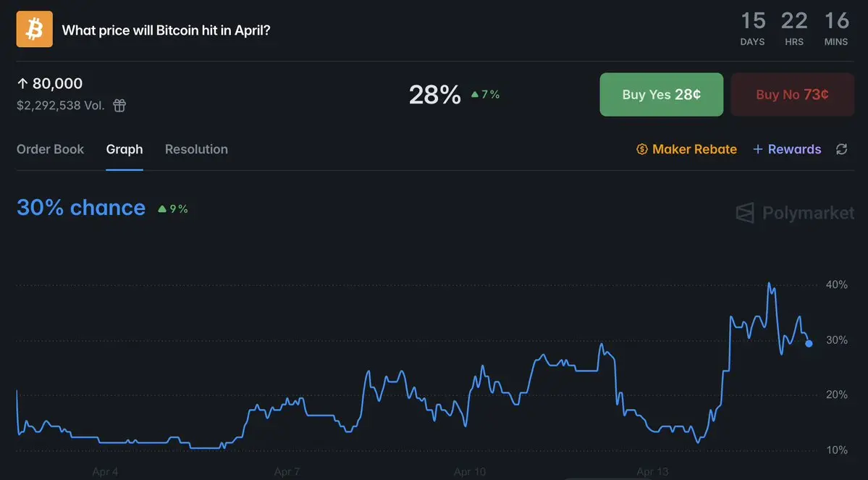The image size is (868, 480).
Task: Click the $2,292,538 Vol. text
Action: click(x=60, y=106)
